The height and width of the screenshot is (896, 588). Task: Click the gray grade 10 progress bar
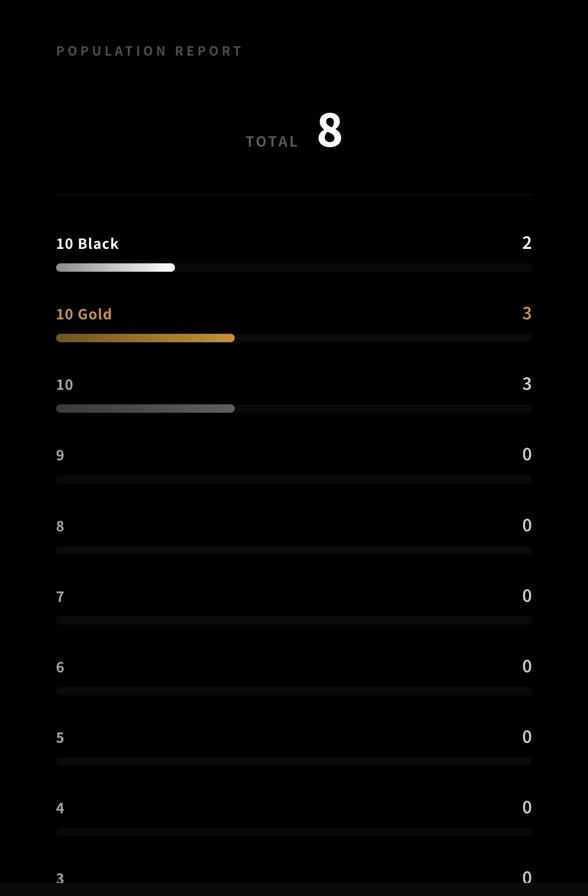[294, 409]
